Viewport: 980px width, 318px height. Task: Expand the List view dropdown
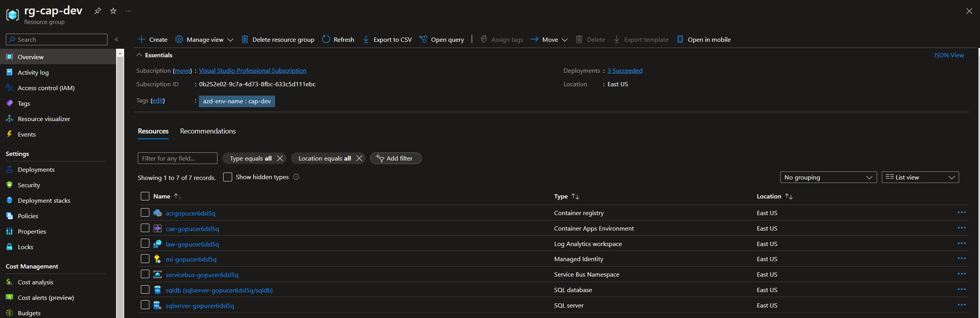920,177
